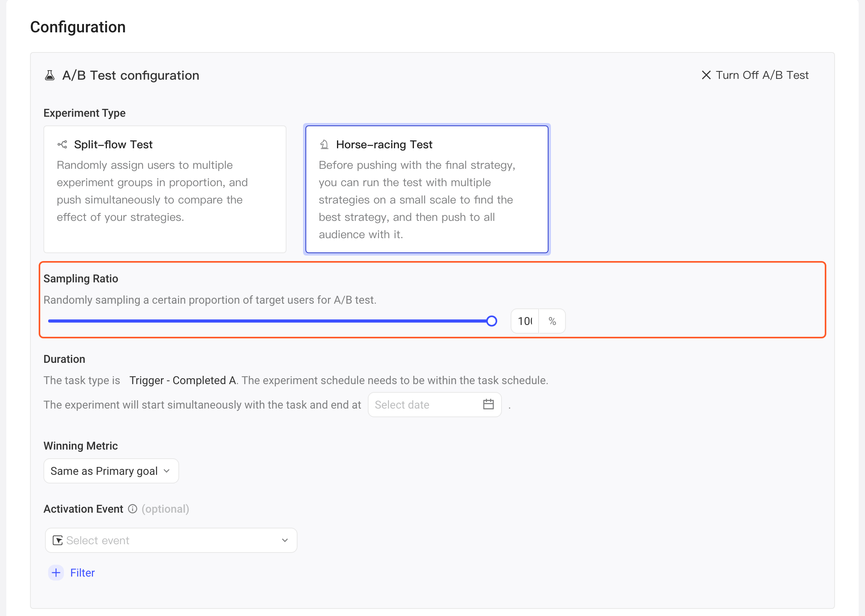The height and width of the screenshot is (616, 865).
Task: Open the experiment end date picker
Action: point(434,405)
